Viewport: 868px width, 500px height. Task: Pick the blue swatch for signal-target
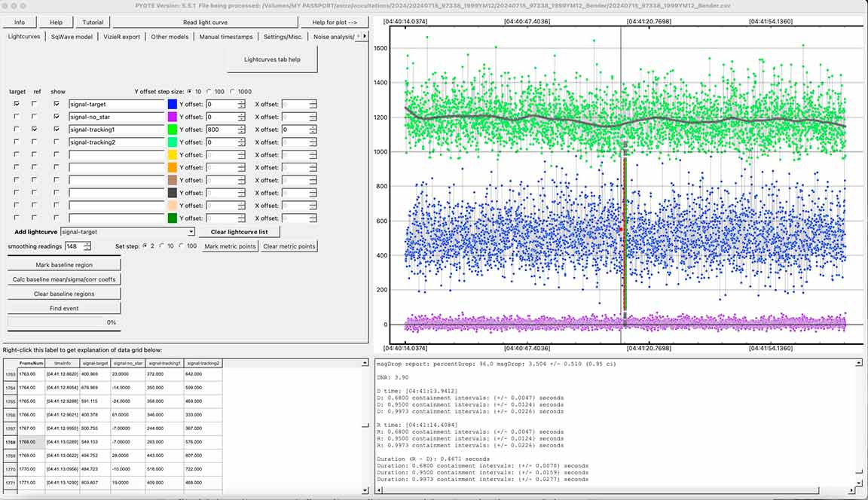point(172,104)
